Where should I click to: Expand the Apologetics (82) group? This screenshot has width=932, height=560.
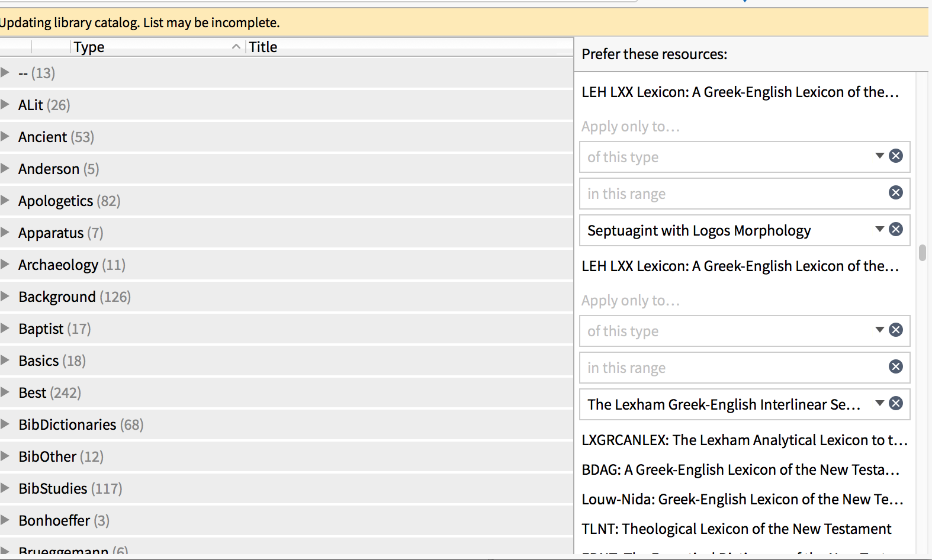(5, 200)
